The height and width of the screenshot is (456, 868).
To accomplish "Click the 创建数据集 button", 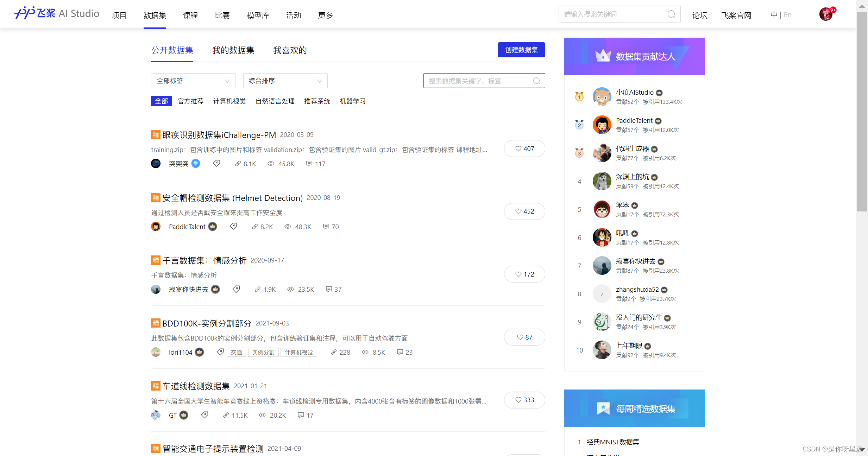I will pos(521,50).
